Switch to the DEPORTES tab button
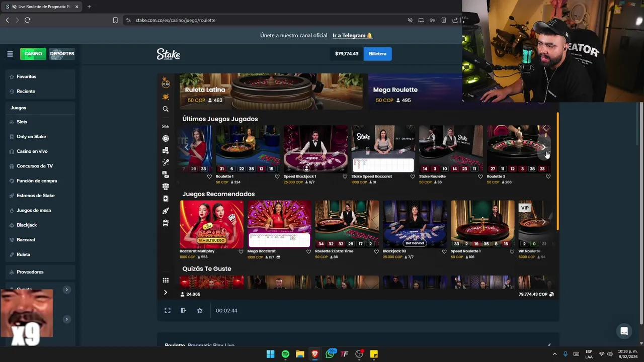 62,54
